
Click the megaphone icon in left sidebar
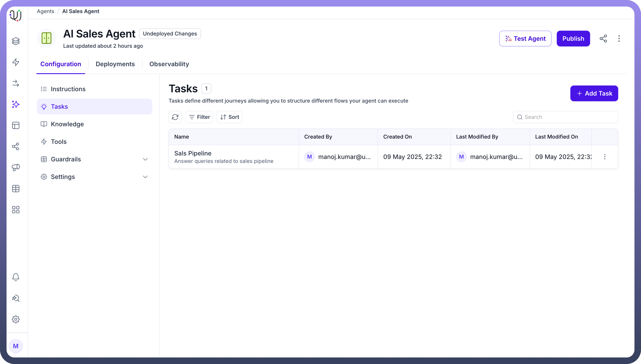(x=16, y=167)
